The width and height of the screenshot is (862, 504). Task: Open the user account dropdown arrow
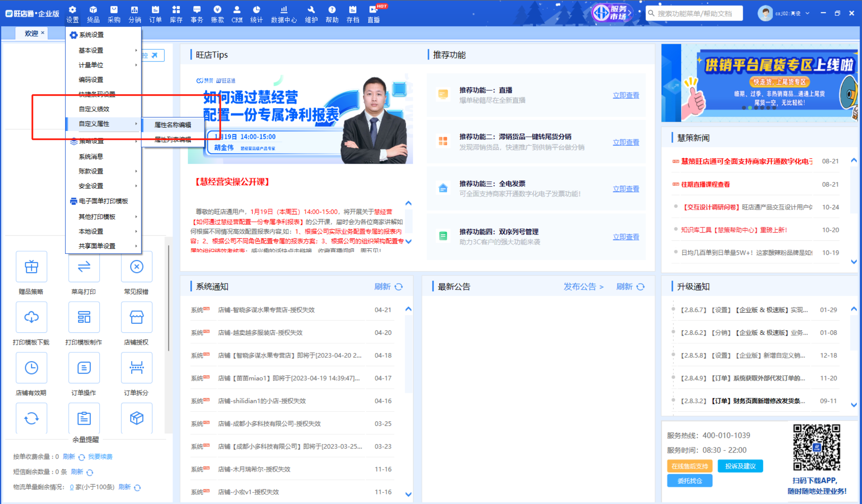807,13
